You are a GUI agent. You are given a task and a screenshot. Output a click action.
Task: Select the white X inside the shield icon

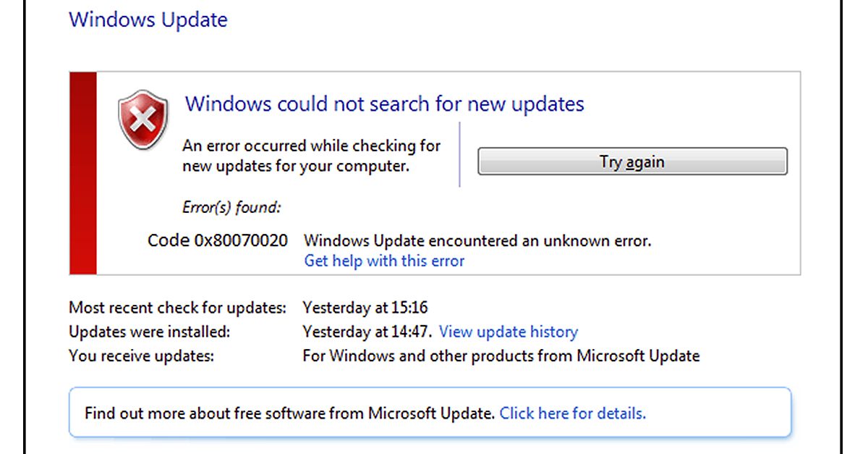142,119
